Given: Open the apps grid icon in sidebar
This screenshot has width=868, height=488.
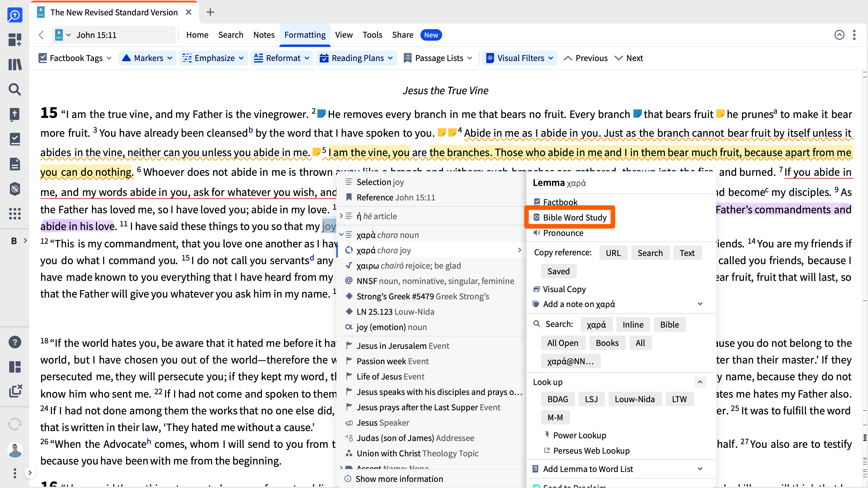Looking at the screenshot, I should coord(15,213).
